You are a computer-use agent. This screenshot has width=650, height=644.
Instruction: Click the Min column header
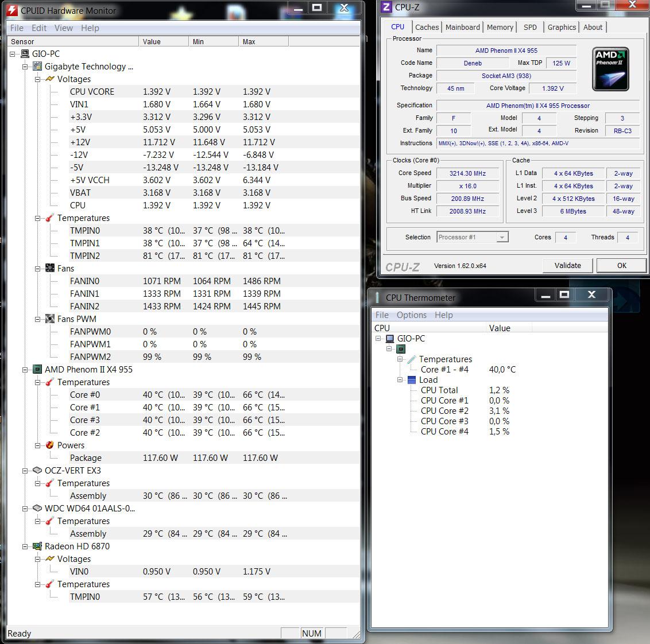click(x=213, y=41)
